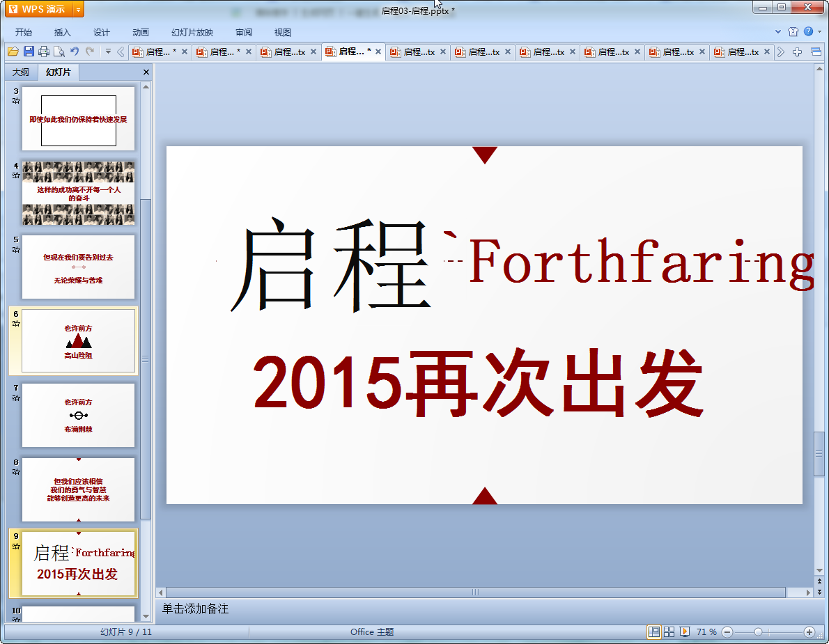
Task: Redo the last undone action
Action: click(90, 52)
